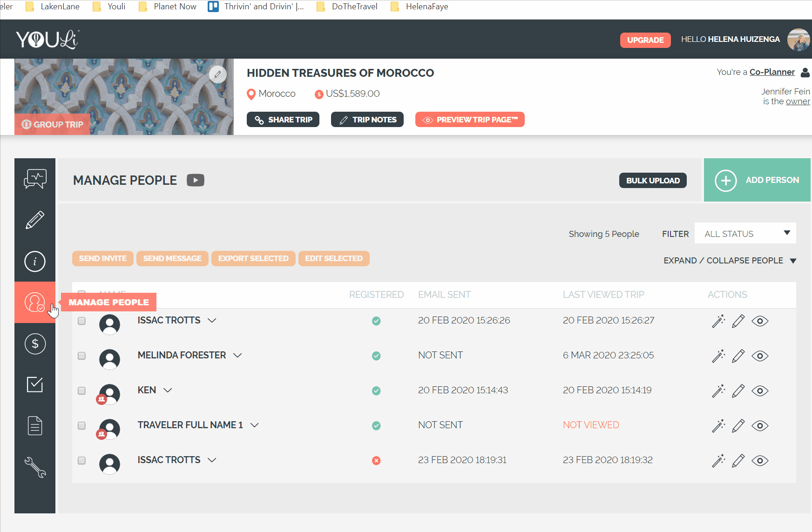Edit Melinda Forester with pencil icon
The height and width of the screenshot is (532, 812).
point(738,356)
